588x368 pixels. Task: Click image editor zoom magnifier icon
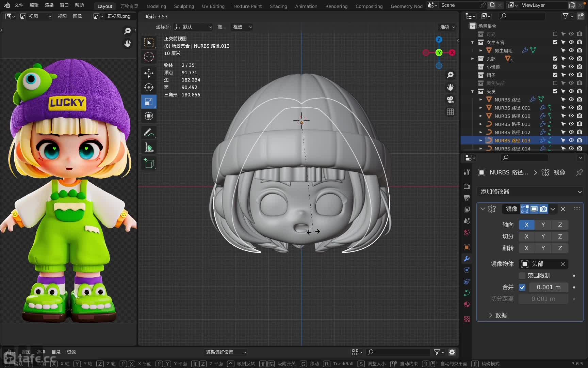pyautogui.click(x=127, y=31)
